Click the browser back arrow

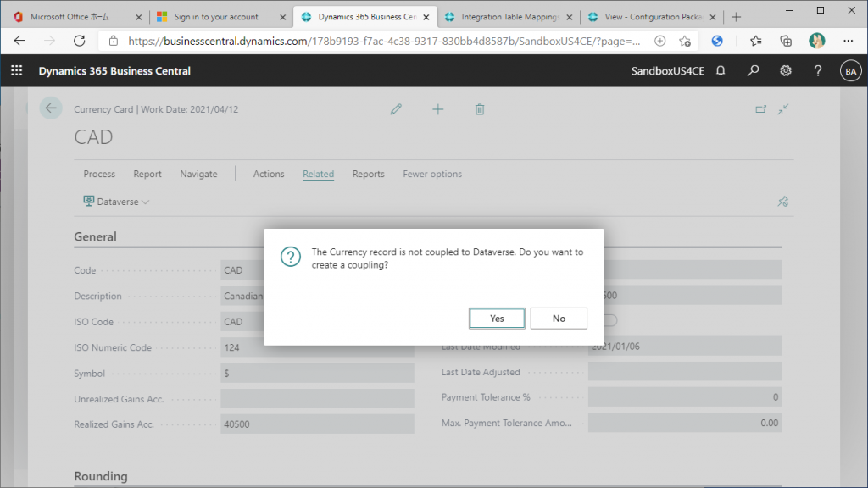pos(19,41)
